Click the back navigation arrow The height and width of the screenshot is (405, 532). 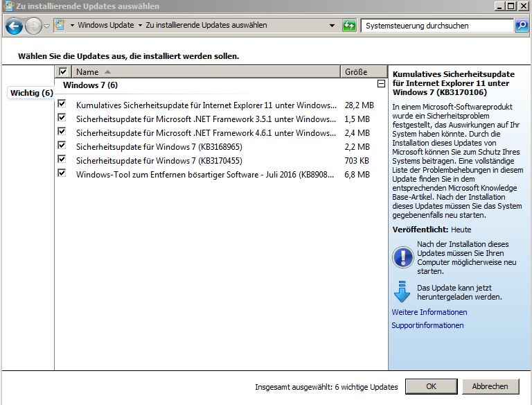coord(15,26)
